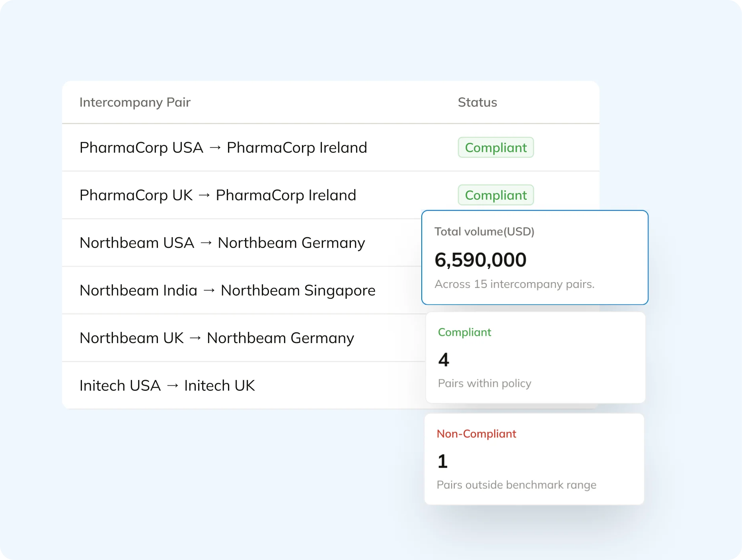The image size is (742, 560).
Task: Open the Total volume(USD) summary card
Action: 535,258
